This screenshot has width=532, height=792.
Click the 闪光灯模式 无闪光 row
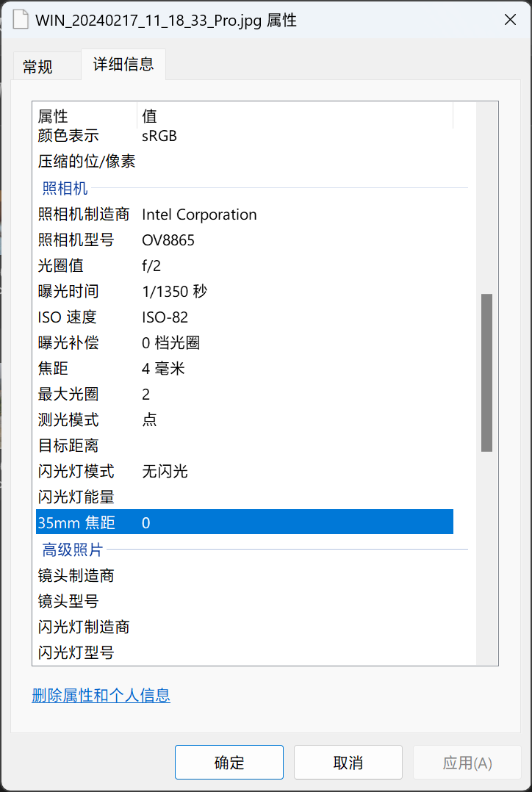pyautogui.click(x=245, y=472)
